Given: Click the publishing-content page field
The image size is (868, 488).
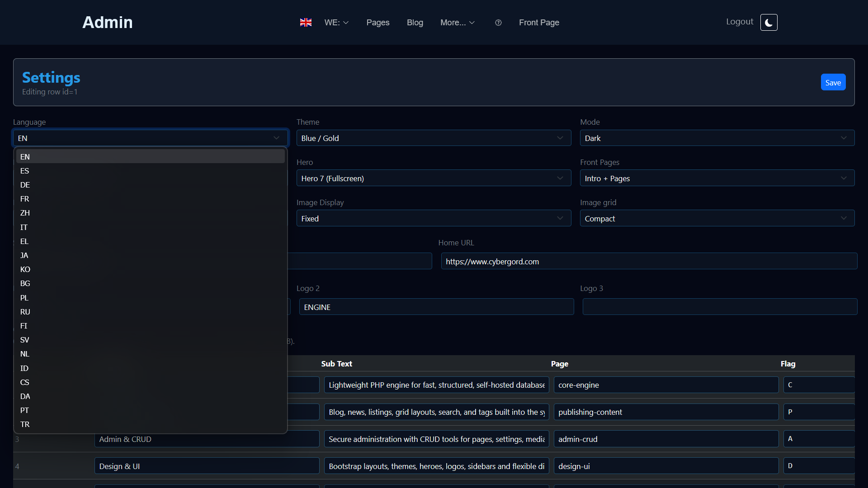Looking at the screenshot, I should pos(666,412).
